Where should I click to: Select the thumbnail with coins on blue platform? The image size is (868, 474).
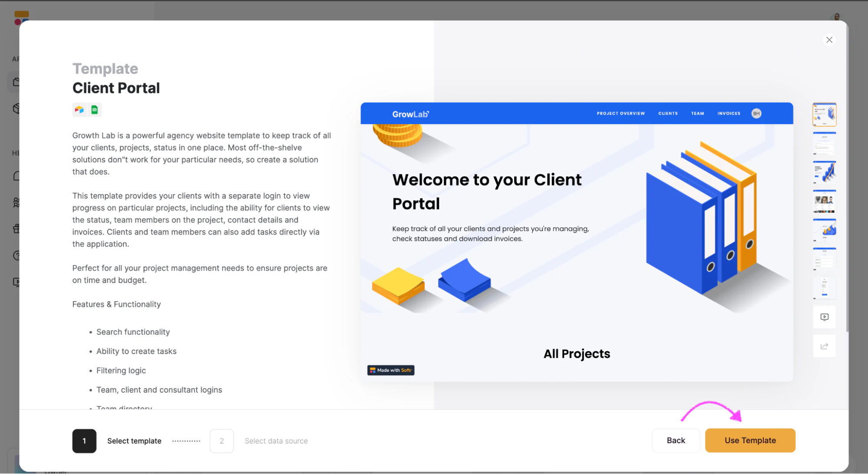coord(824,230)
